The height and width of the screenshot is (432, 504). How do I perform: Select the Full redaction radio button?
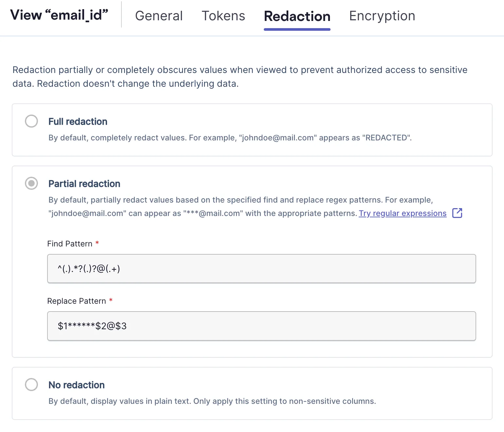31,121
